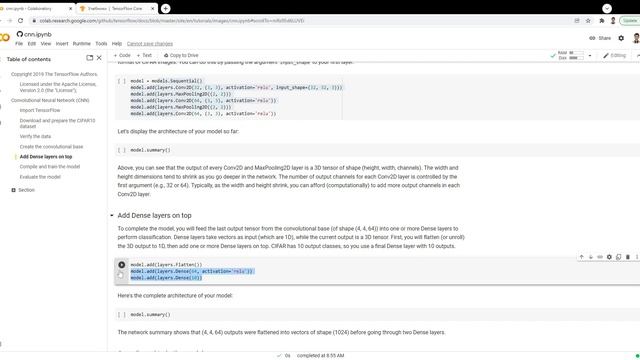Move the selected cell down
The width and height of the screenshot is (640, 360).
[591, 257]
